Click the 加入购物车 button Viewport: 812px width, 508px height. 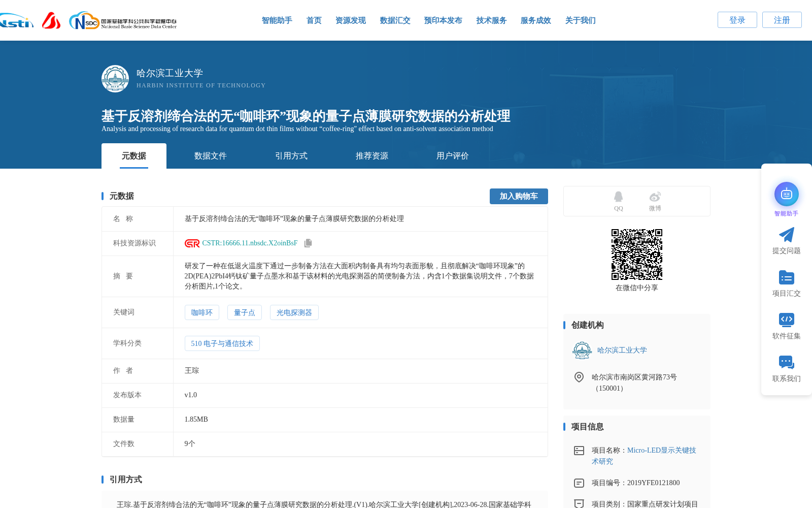[x=519, y=196]
